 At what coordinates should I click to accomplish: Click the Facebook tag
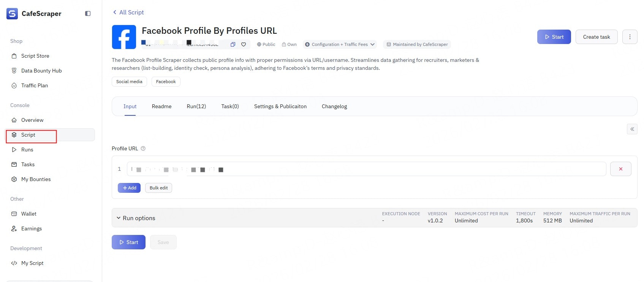click(x=166, y=82)
